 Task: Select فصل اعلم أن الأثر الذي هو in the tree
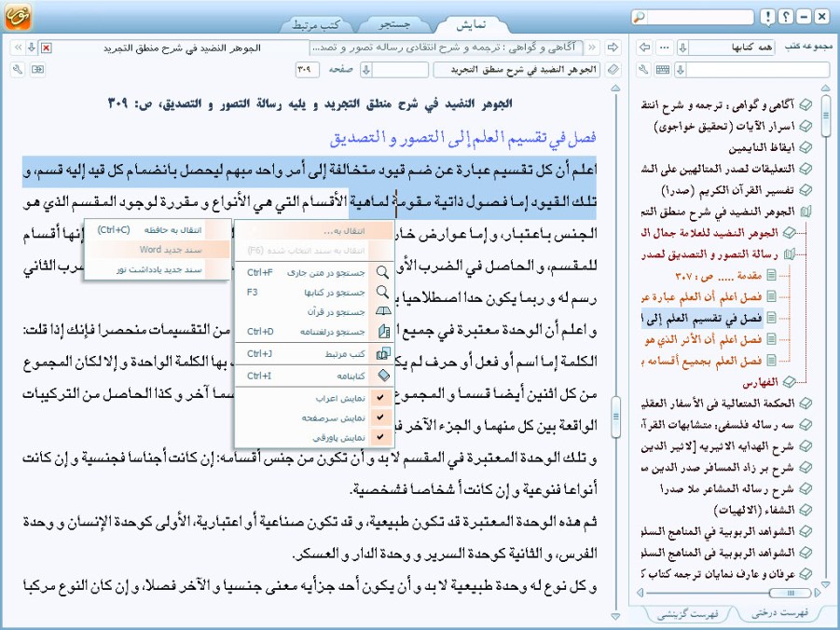click(x=703, y=339)
